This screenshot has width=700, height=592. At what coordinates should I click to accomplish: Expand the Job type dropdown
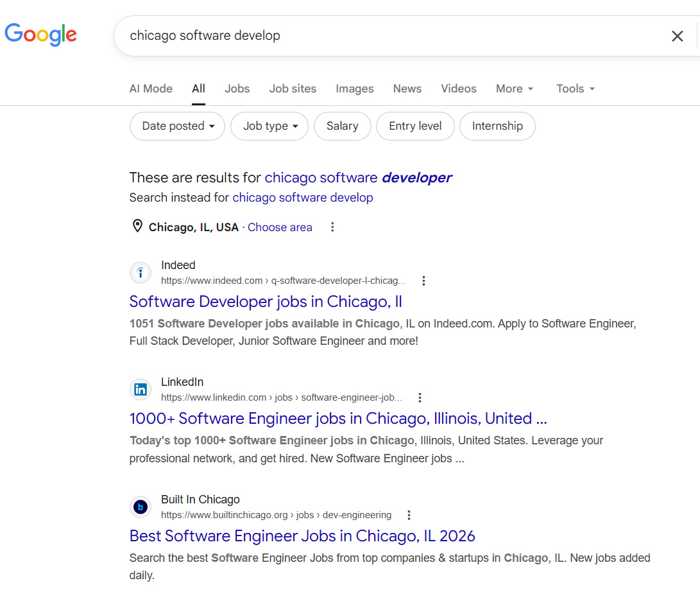[x=269, y=126]
